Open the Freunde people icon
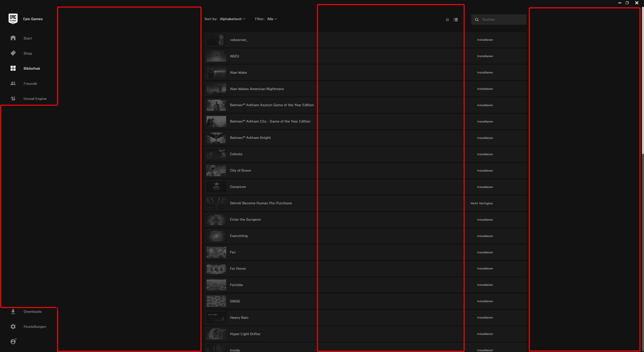Screen dimensions: 644x352 click(13, 83)
